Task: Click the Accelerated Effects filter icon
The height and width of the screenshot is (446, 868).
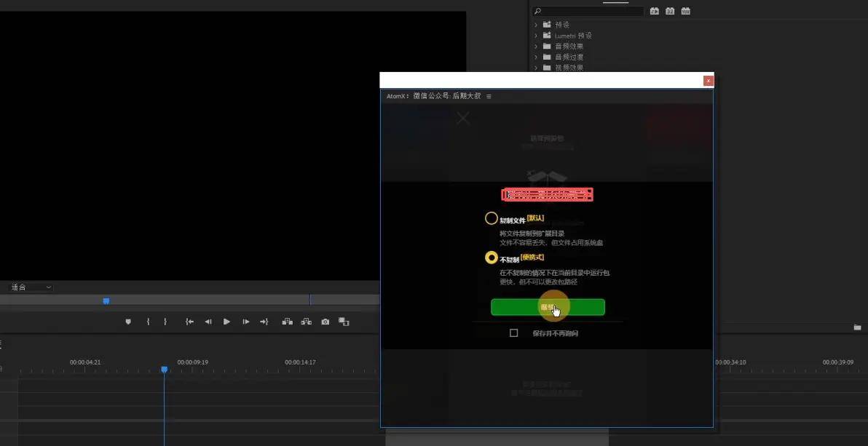Action: pos(654,11)
